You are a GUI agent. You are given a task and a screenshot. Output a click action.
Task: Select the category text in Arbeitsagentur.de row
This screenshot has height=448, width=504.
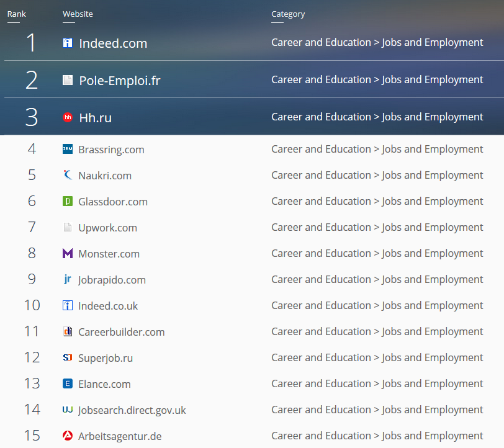(377, 436)
